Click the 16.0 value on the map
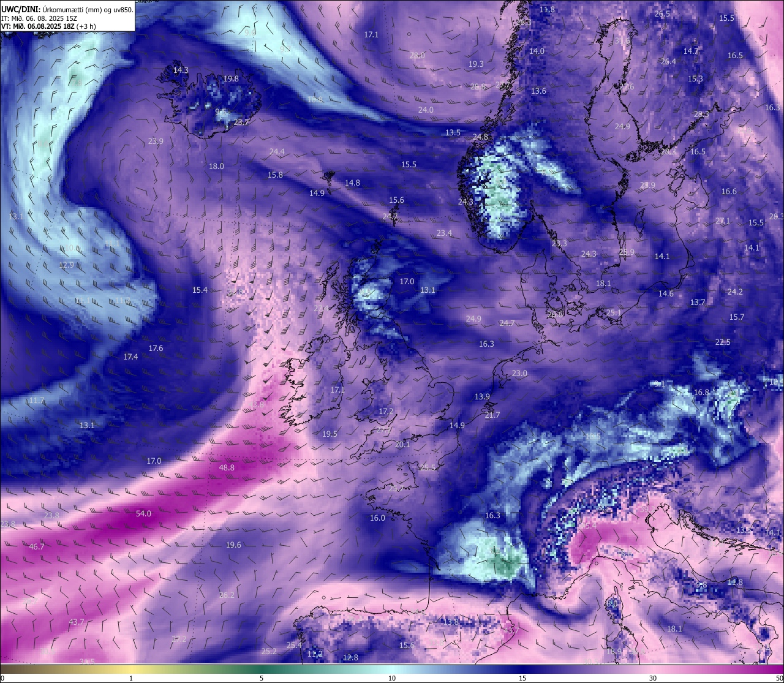Screen dimensions: 784x683 (377, 518)
